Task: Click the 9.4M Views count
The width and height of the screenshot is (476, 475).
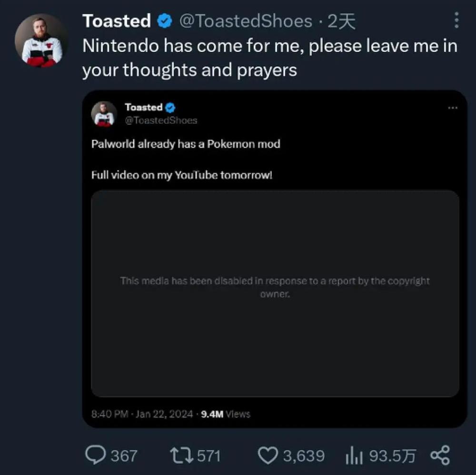Action: (225, 414)
